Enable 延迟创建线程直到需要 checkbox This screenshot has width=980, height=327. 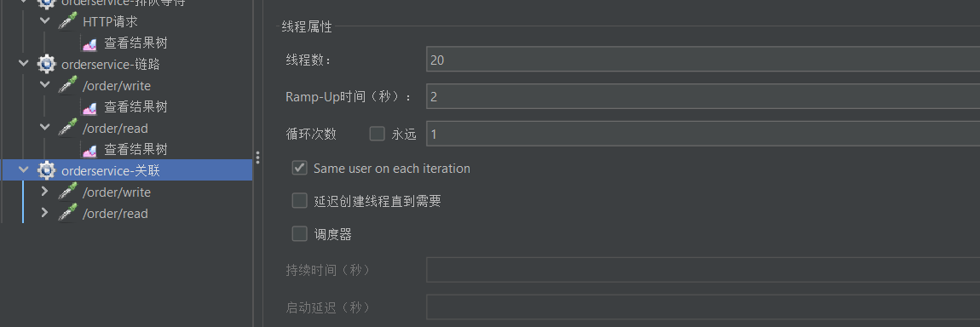click(x=300, y=201)
